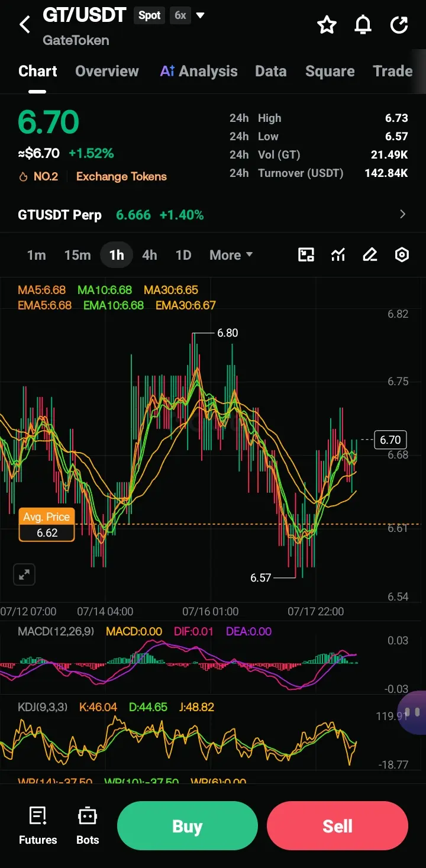426x868 pixels.
Task: Open Bots icon in bottom bar
Action: coord(88,826)
